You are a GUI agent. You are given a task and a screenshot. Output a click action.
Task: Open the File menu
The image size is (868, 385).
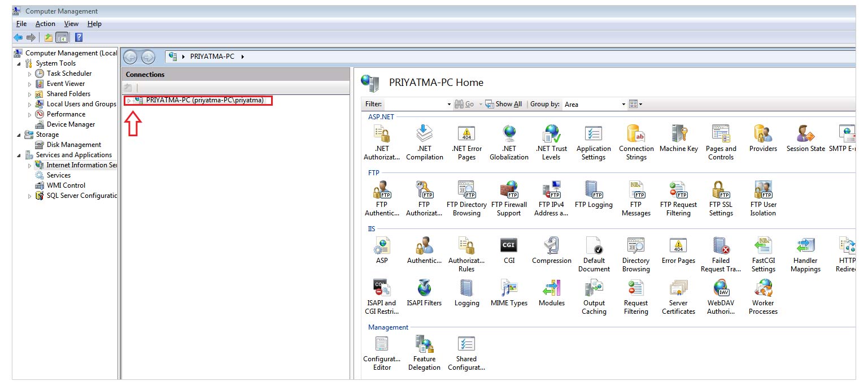click(21, 24)
